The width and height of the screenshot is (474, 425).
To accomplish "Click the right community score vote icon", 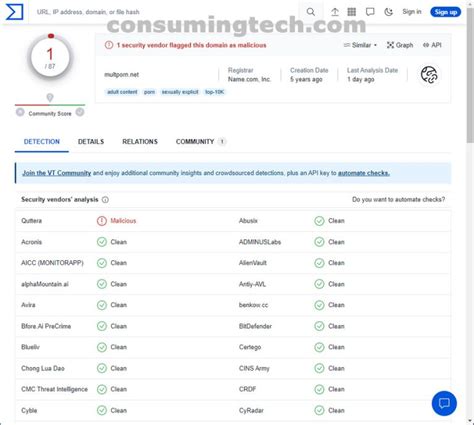I will (x=80, y=112).
